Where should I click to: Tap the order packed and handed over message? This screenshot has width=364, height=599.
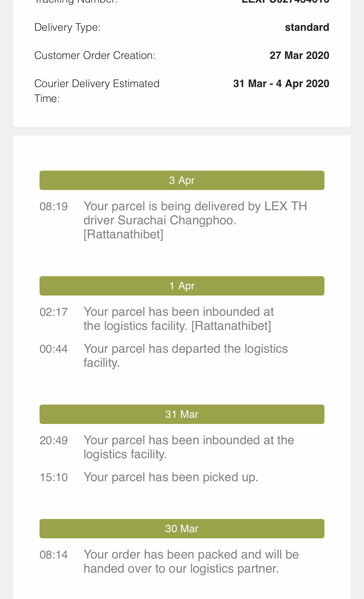(x=191, y=561)
